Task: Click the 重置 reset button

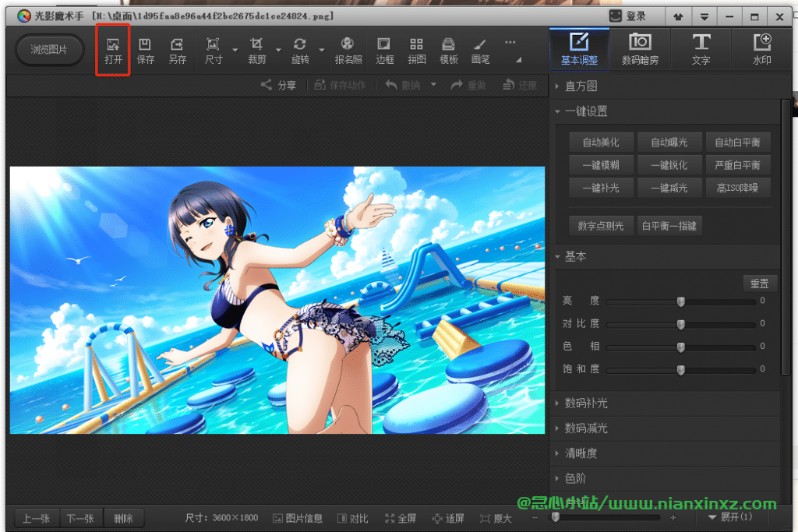Action: point(760,284)
